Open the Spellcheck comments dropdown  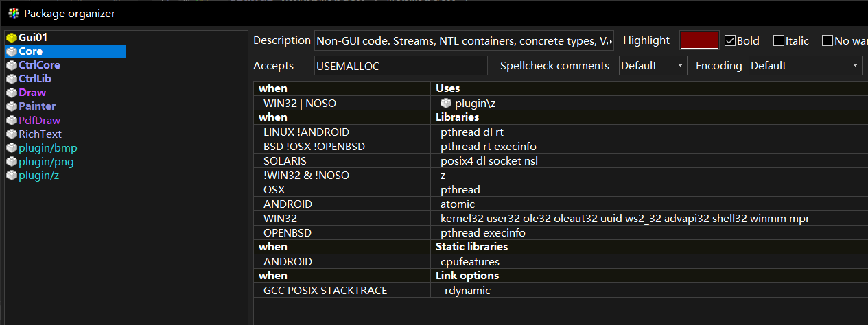tap(653, 66)
